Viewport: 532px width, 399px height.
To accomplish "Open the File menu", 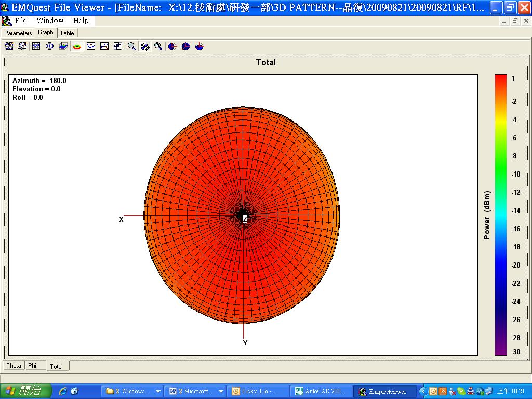I will tap(21, 21).
